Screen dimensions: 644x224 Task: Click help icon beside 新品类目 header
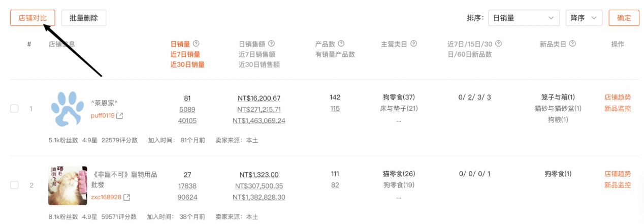point(572,44)
